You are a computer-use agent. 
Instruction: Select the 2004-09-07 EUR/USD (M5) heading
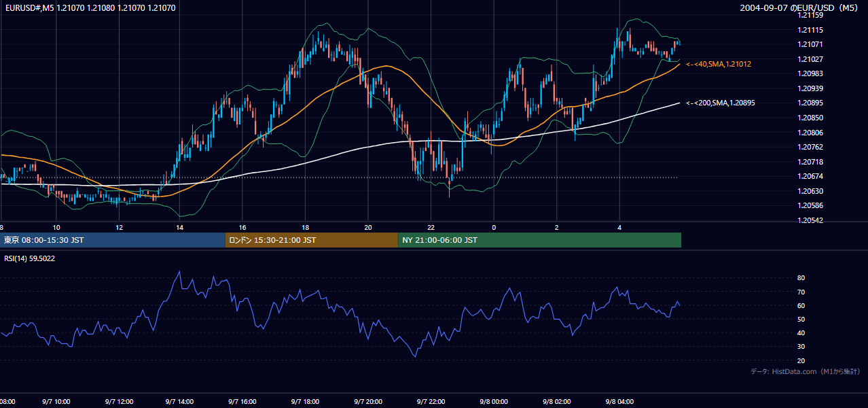pyautogui.click(x=800, y=8)
